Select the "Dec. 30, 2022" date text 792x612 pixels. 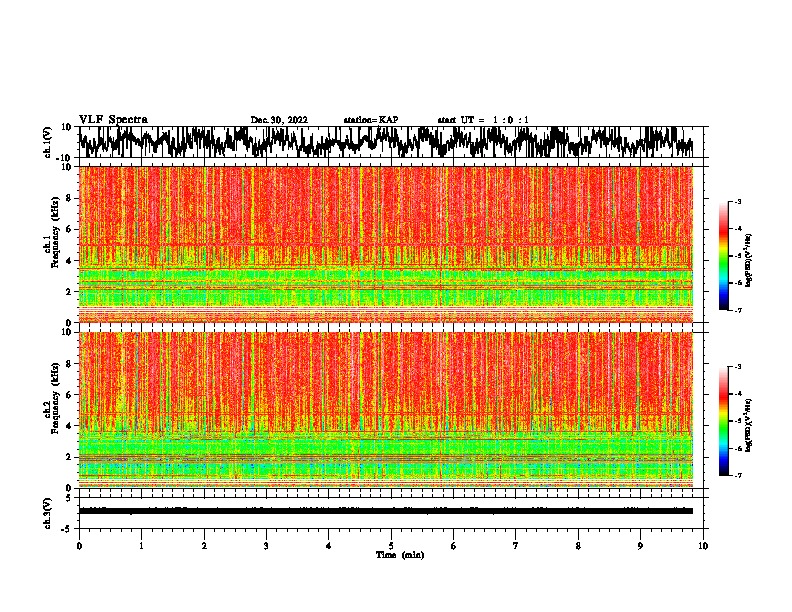tap(279, 120)
